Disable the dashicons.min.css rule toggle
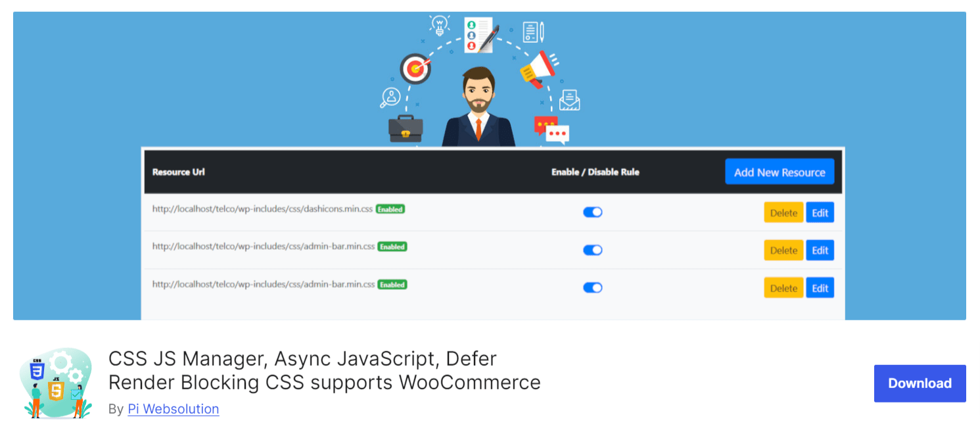This screenshot has width=980, height=436. pyautogui.click(x=592, y=212)
